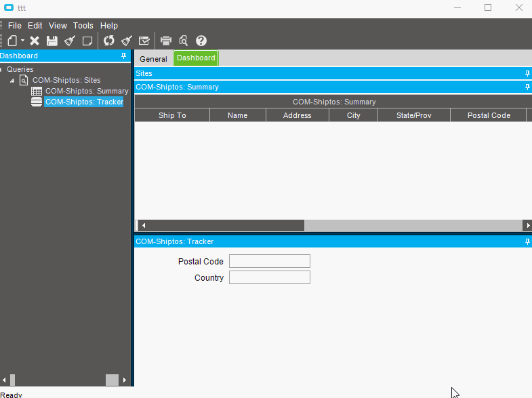Open the Help question mark icon
532x398 pixels.
pyautogui.click(x=201, y=41)
